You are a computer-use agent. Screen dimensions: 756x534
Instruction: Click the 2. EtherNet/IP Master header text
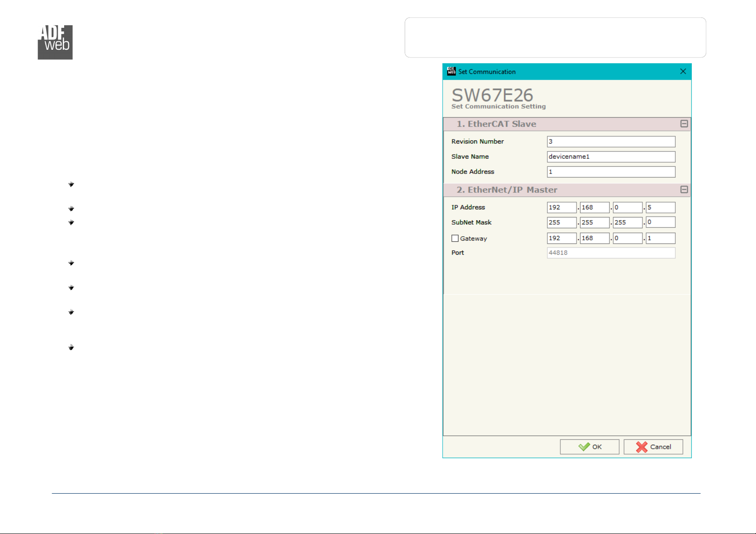(x=507, y=190)
